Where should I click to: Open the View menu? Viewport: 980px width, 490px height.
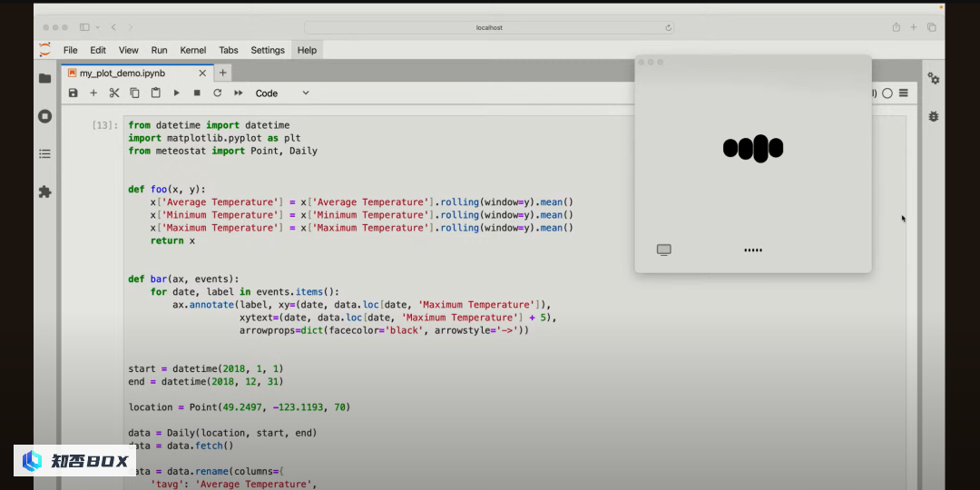pos(129,50)
